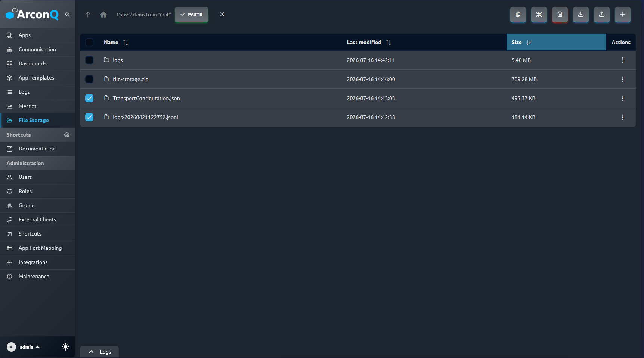Click the plus create new icon

pyautogui.click(x=623, y=15)
